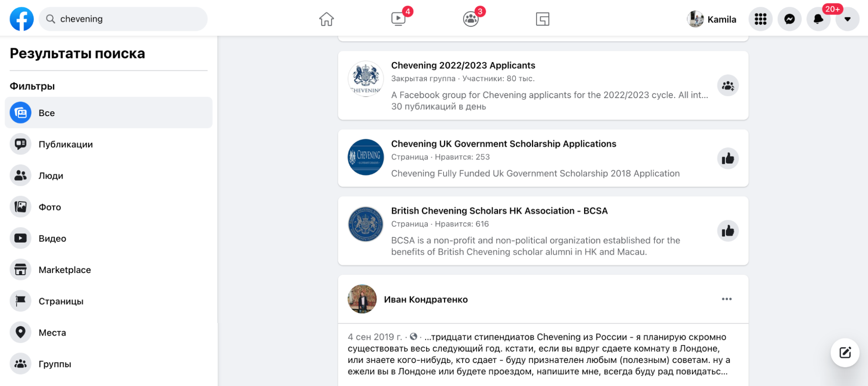Click the Kamila avatar picture
Image resolution: width=868 pixels, height=386 pixels.
click(695, 19)
